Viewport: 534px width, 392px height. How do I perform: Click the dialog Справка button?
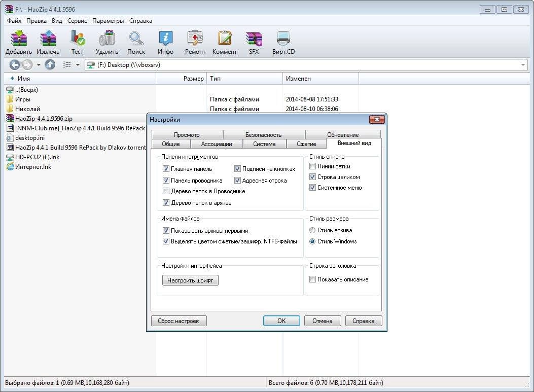tap(364, 321)
